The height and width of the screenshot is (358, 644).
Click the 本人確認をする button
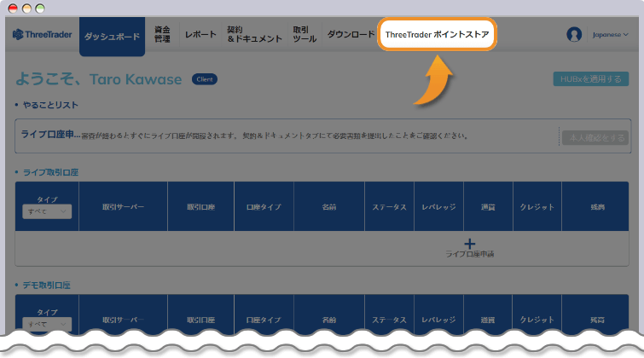[596, 138]
